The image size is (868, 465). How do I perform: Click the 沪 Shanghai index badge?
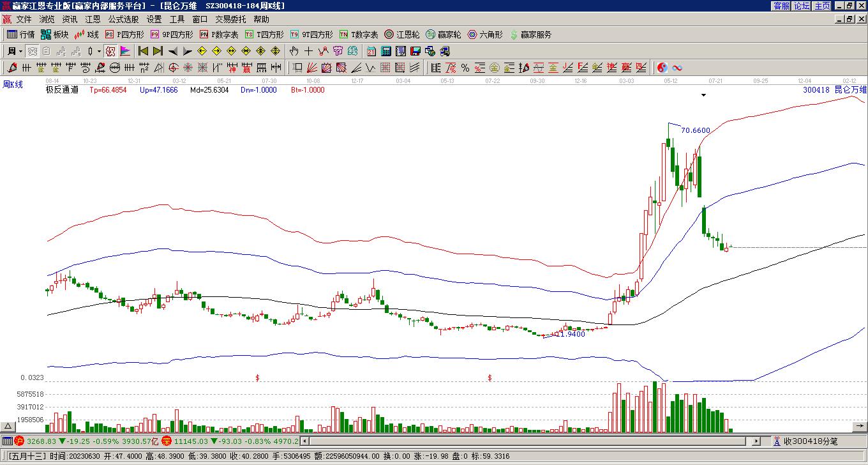click(19, 441)
